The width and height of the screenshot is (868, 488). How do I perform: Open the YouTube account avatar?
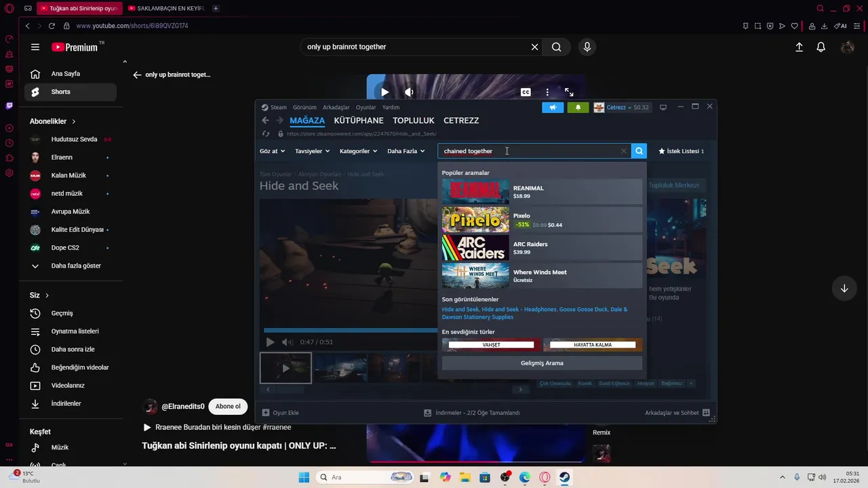tap(847, 47)
